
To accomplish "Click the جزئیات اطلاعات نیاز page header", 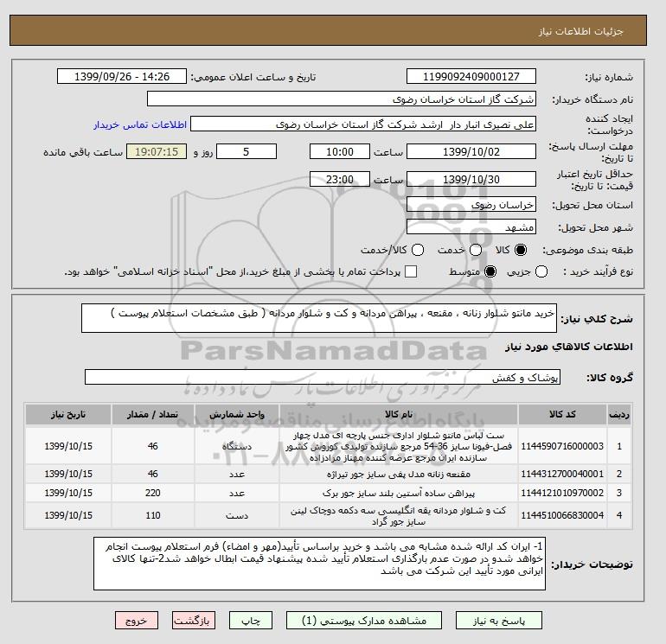I will click(x=580, y=31).
